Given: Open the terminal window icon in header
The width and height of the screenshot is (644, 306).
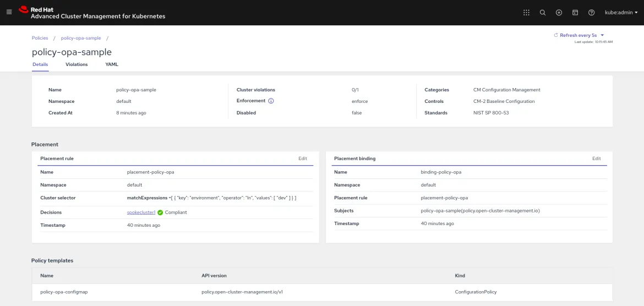Looking at the screenshot, I should 575,12.
